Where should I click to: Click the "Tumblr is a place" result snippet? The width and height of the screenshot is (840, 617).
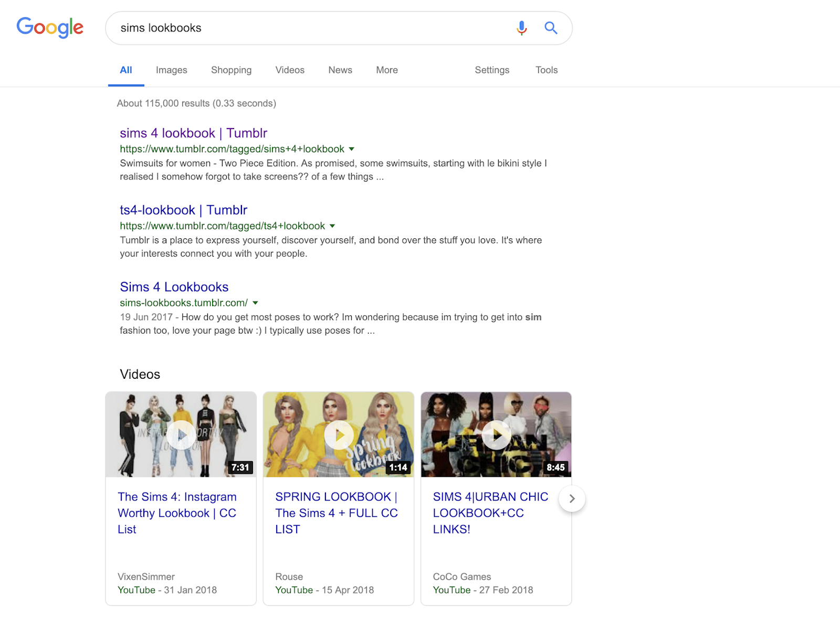point(331,247)
